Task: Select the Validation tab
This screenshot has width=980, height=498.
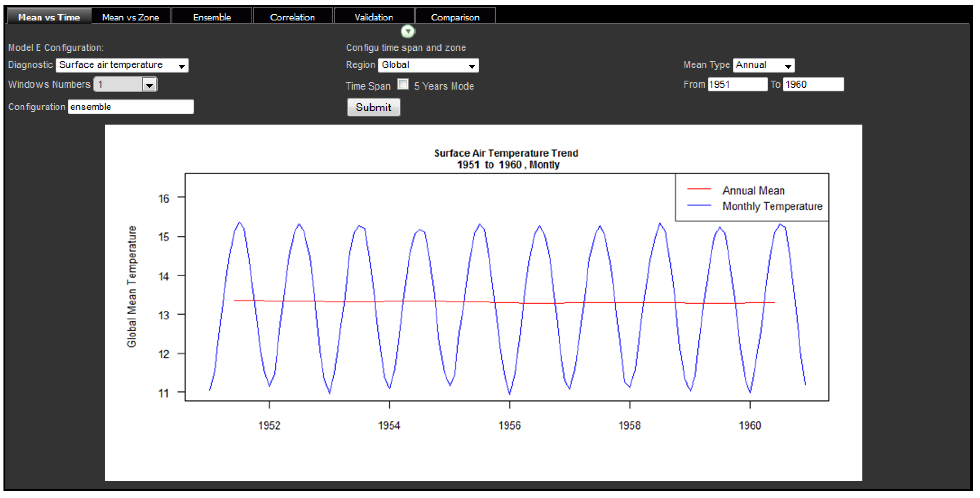Action: click(374, 17)
